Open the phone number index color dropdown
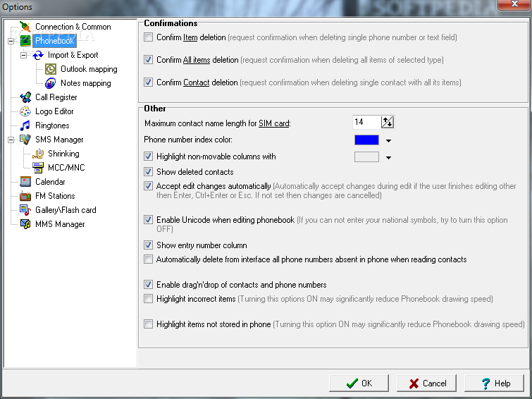The width and height of the screenshot is (532, 399). tap(388, 140)
